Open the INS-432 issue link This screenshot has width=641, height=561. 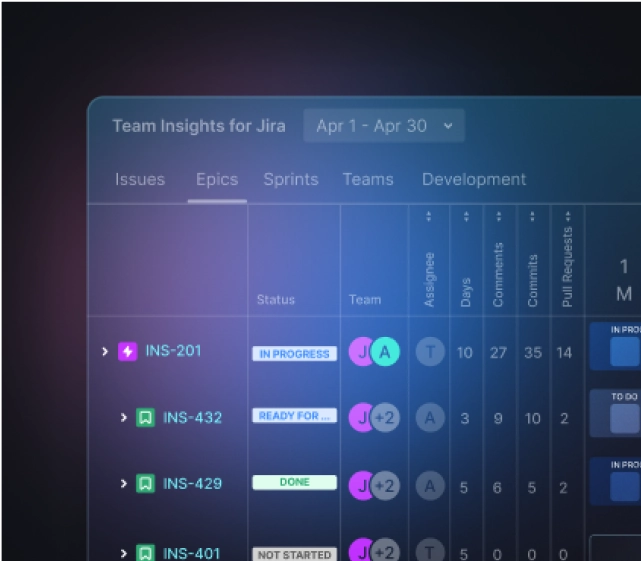[x=192, y=417]
